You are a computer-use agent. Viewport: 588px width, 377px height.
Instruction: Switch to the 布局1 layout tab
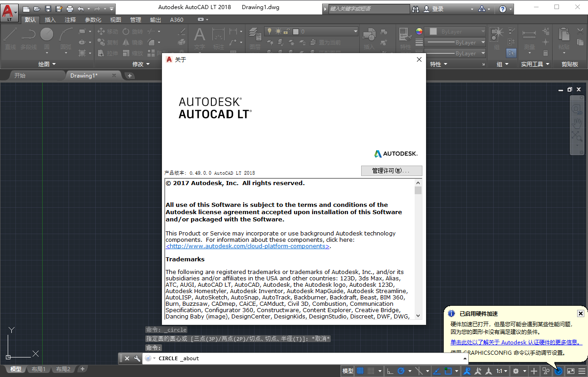[39, 369]
